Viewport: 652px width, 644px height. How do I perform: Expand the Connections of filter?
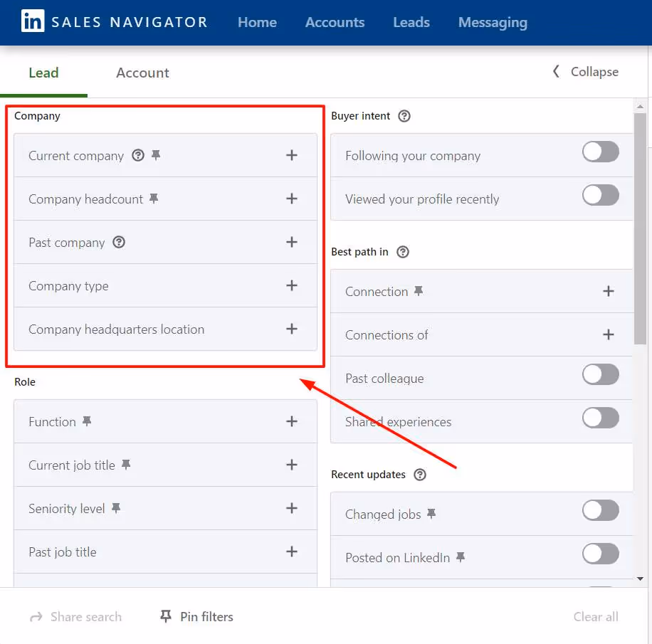[x=609, y=334]
